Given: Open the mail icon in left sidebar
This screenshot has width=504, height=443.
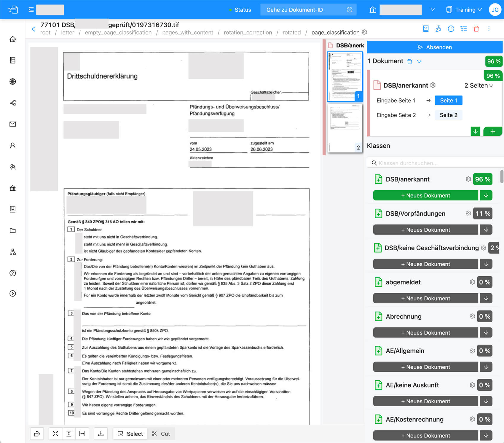Looking at the screenshot, I should click(13, 124).
